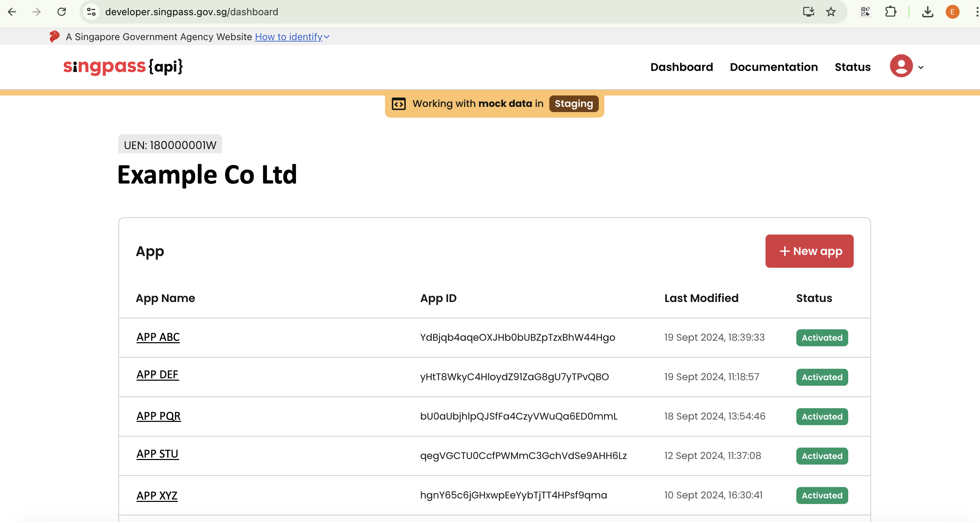Click the user account avatar icon
This screenshot has height=523, width=980.
pyautogui.click(x=901, y=66)
